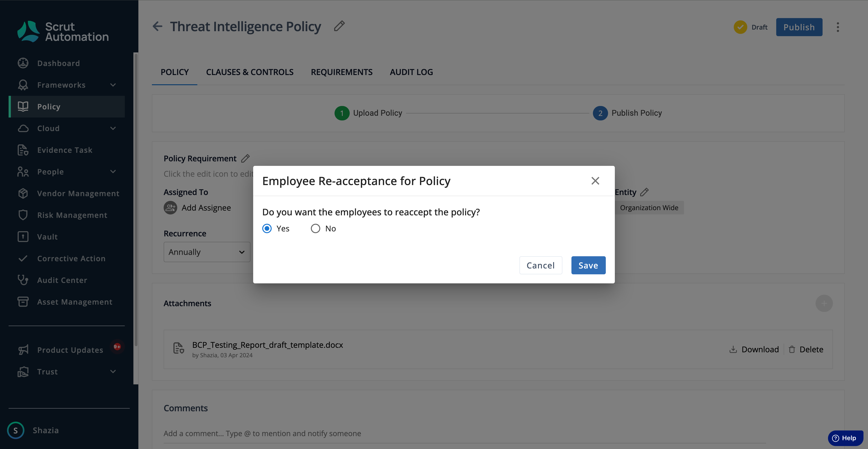Close the Employee Re-acceptance dialog
The height and width of the screenshot is (449, 868).
coord(595,181)
